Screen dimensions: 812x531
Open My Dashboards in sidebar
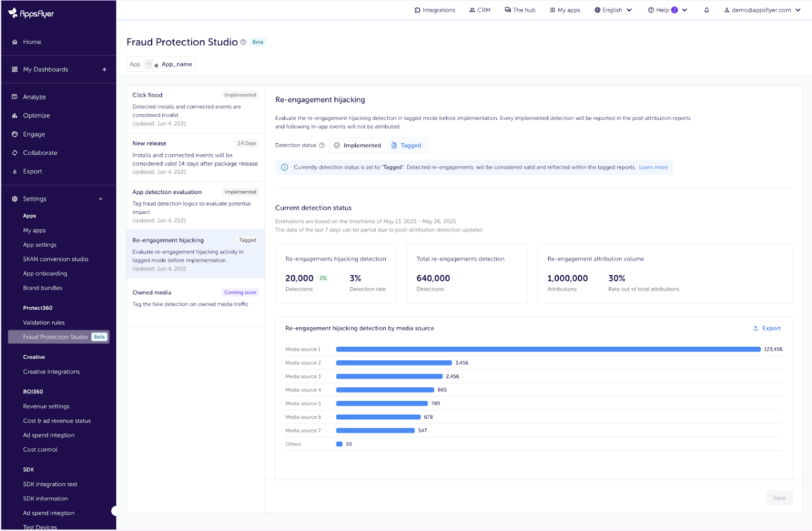click(46, 70)
